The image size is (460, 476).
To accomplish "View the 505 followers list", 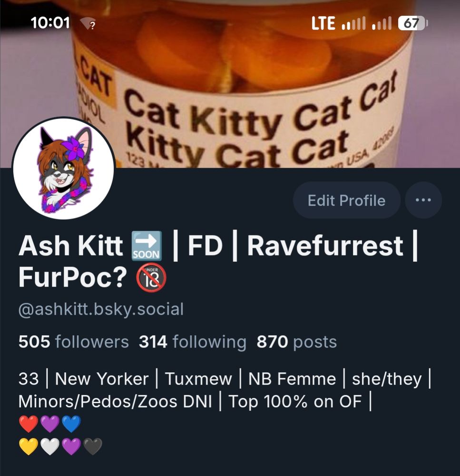I will pyautogui.click(x=74, y=342).
